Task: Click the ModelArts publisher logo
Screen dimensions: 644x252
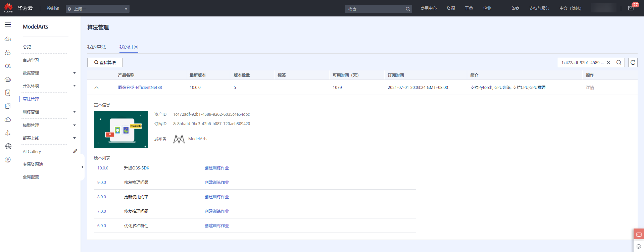Action: point(179,139)
